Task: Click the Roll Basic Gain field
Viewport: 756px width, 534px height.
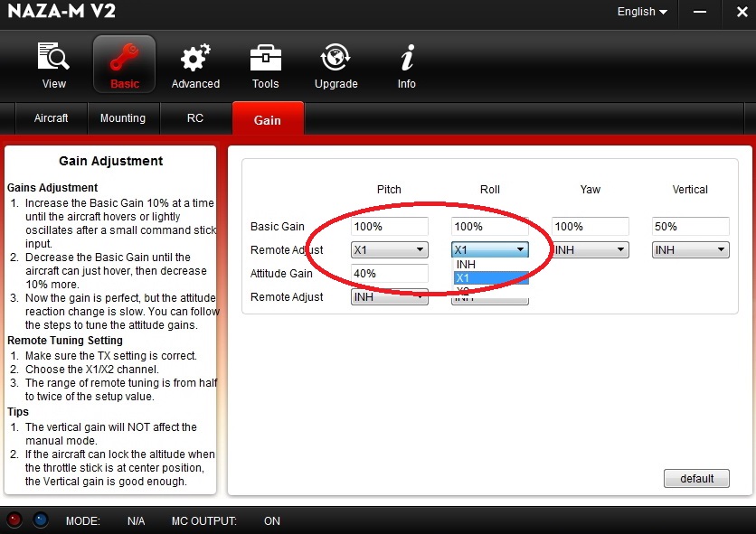Action: [x=490, y=227]
